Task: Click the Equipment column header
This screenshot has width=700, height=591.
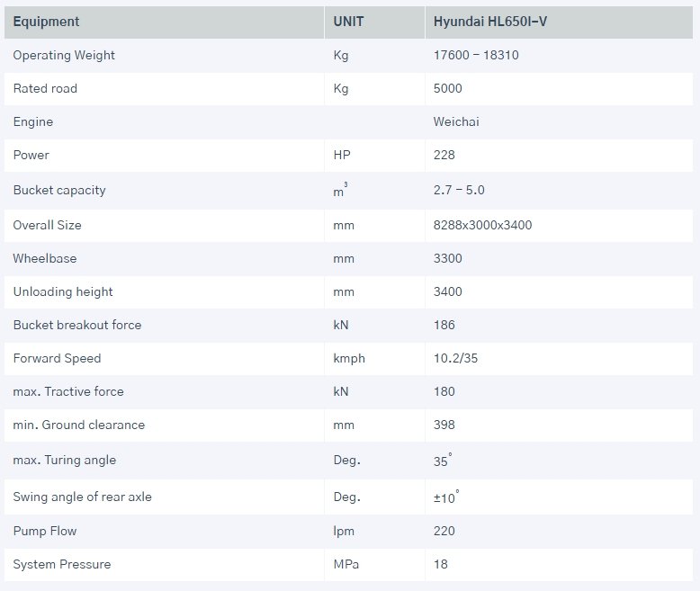Action: click(x=46, y=22)
